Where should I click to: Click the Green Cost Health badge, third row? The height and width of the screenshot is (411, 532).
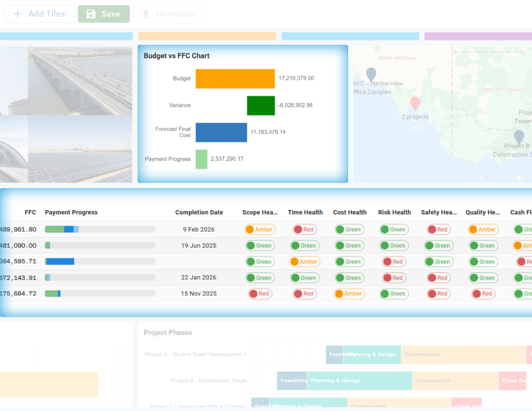pyautogui.click(x=349, y=261)
